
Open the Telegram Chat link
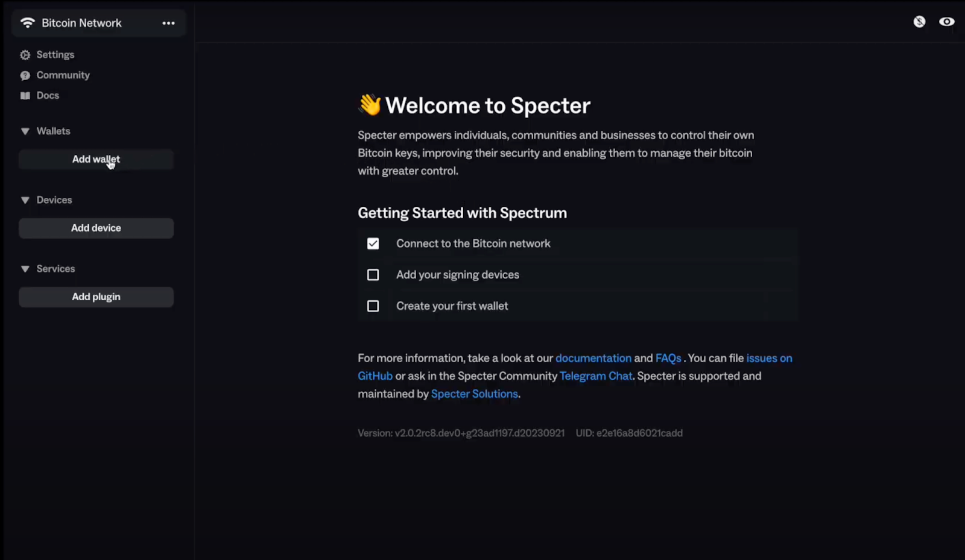coord(596,376)
